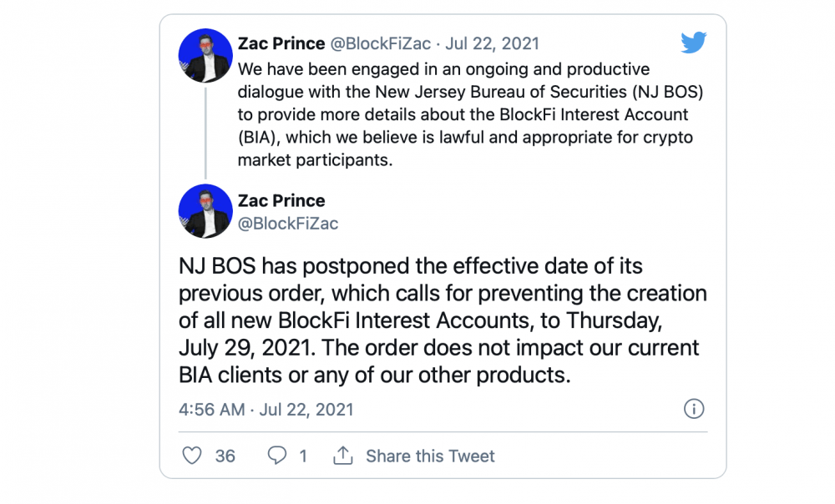835x504 pixels.
Task: Click Zac Prince name in top tweet
Action: point(281,43)
